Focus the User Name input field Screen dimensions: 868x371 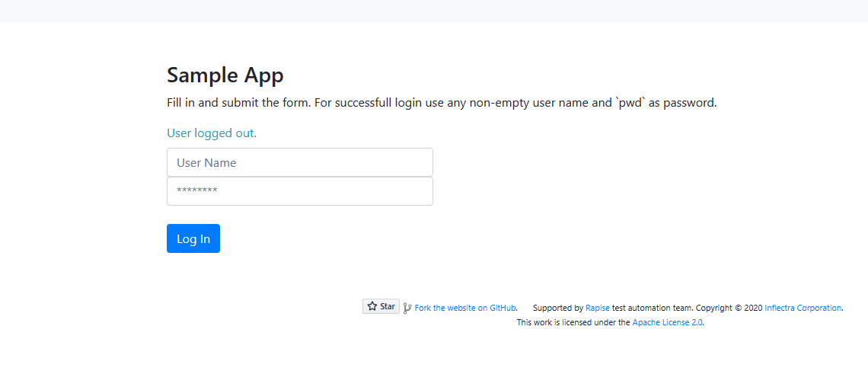(x=299, y=162)
